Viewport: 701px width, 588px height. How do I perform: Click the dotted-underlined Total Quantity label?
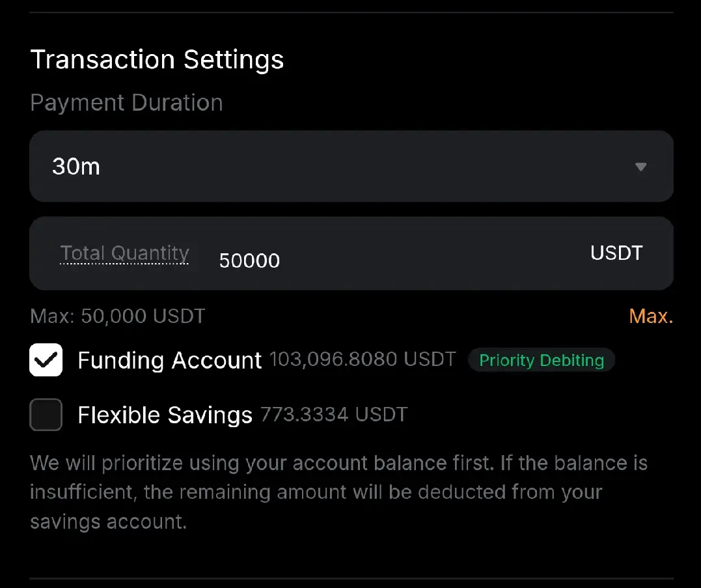[125, 253]
